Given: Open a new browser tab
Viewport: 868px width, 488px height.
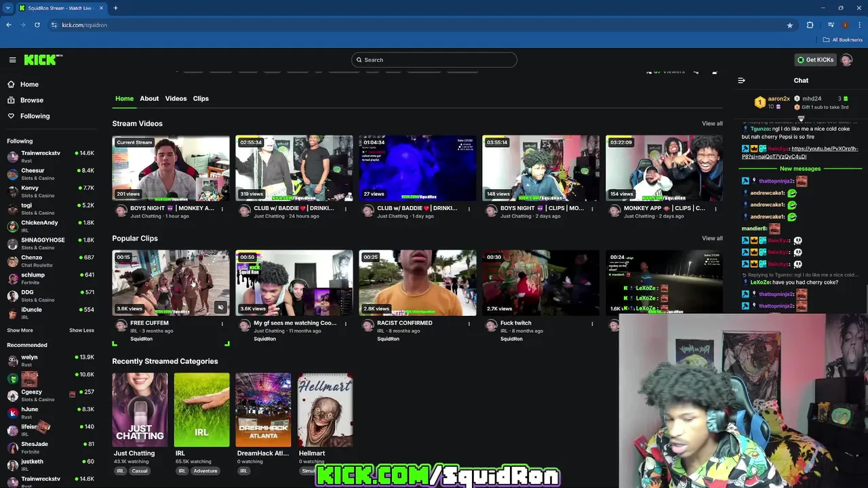Looking at the screenshot, I should click(115, 8).
